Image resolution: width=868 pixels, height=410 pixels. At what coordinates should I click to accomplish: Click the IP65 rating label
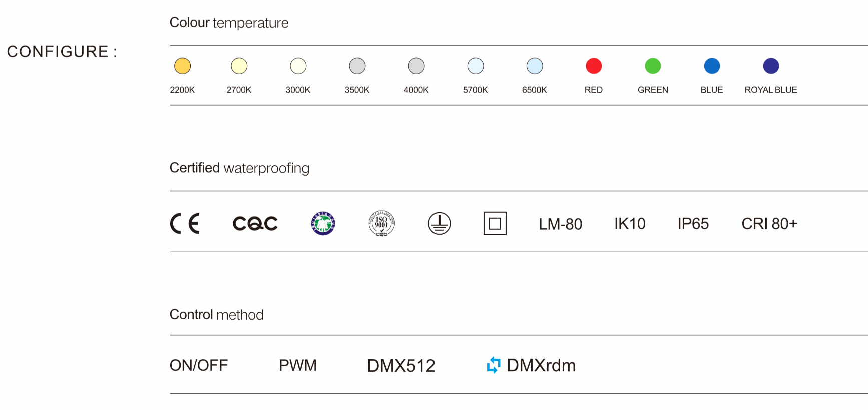coord(693,224)
